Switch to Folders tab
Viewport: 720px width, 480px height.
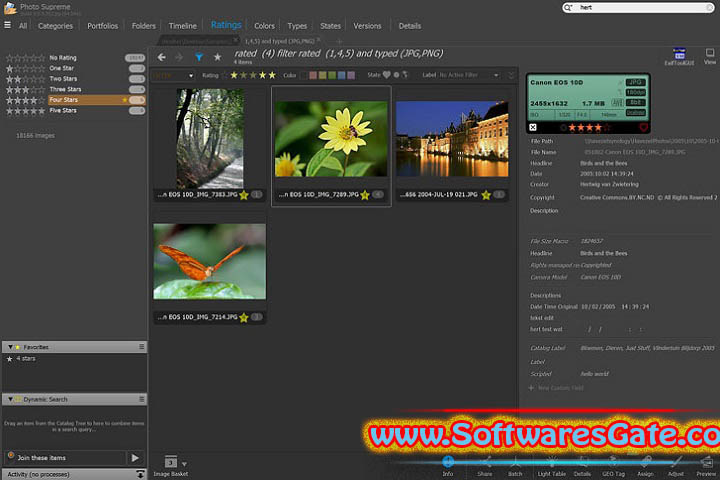click(143, 26)
